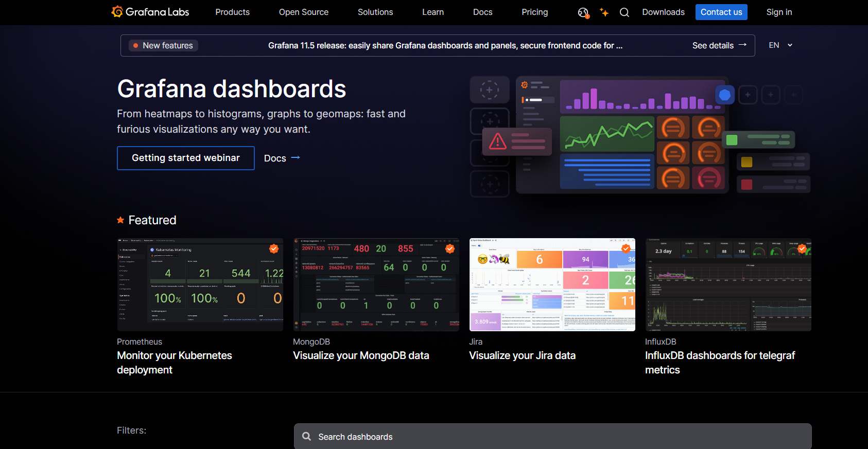Open the Products menu

(x=232, y=12)
